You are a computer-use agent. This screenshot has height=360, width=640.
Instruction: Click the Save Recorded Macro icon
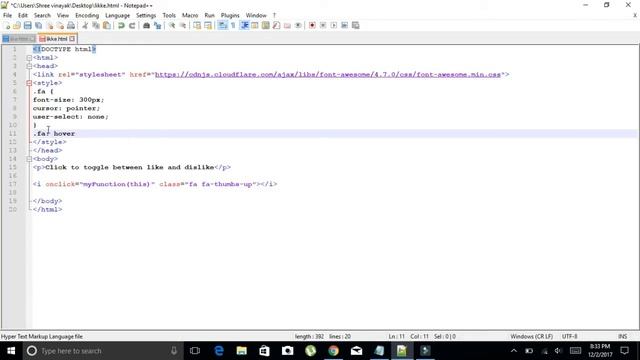click(356, 26)
